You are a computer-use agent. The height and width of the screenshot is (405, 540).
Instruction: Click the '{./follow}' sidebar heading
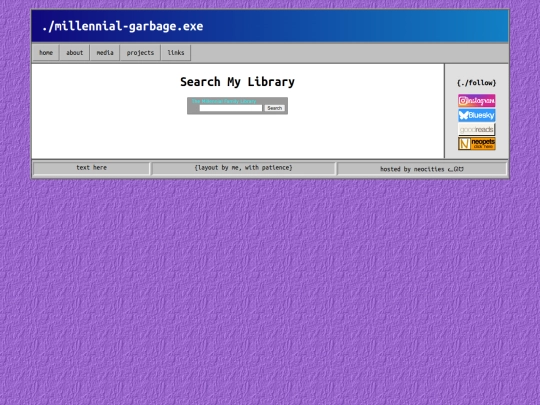point(477,83)
